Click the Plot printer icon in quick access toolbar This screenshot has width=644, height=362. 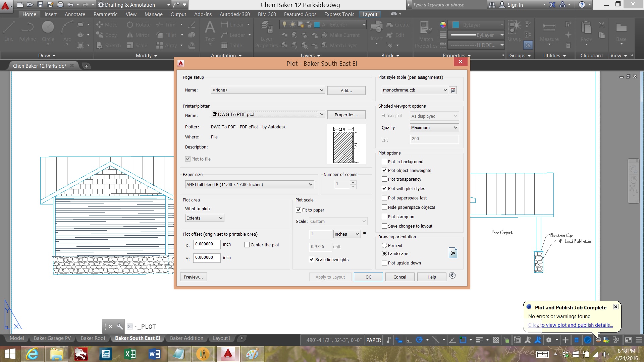pyautogui.click(x=60, y=5)
